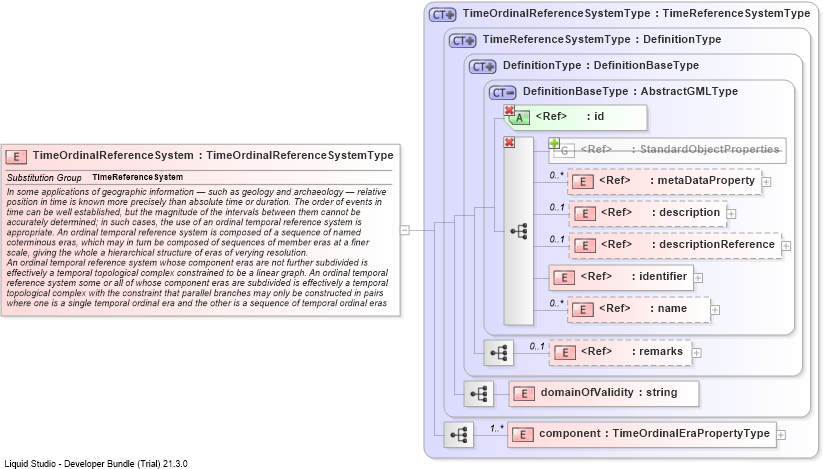
Task: Select the sequence compositor beside domainOfValidity
Action: 479,393
